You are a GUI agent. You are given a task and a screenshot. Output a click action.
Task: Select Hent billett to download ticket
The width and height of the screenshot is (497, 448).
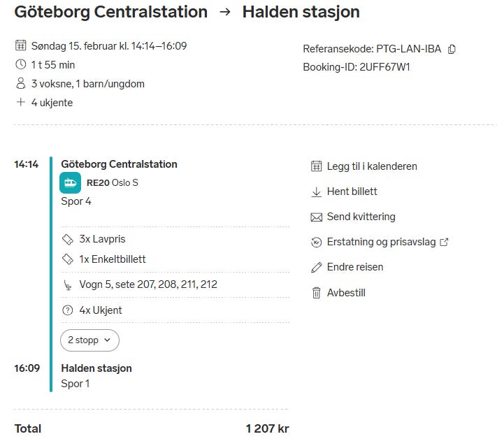[x=352, y=192]
